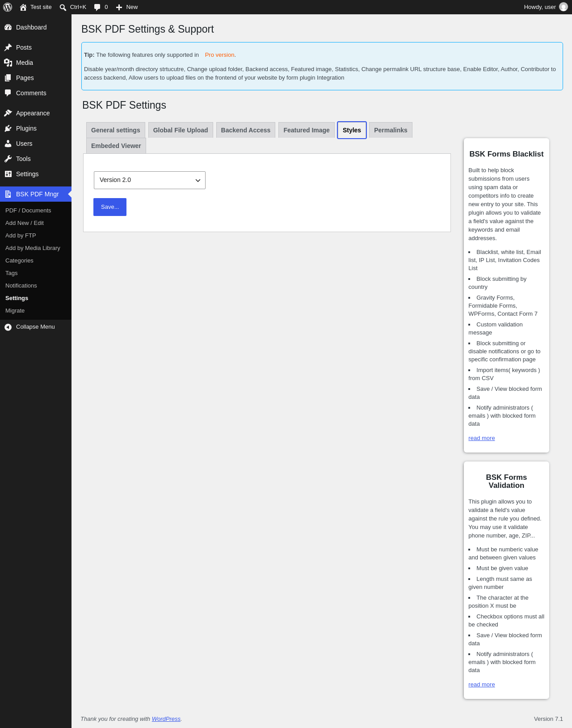Click the Save... button

pyautogui.click(x=110, y=207)
